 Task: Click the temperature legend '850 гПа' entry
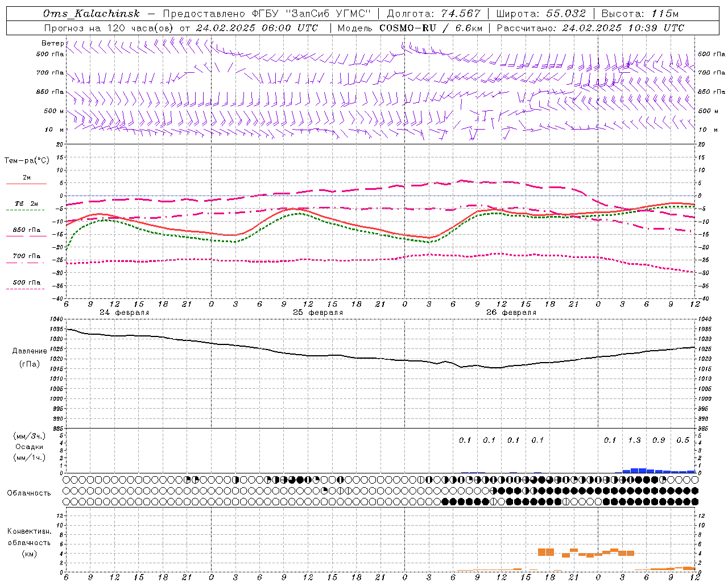[27, 230]
